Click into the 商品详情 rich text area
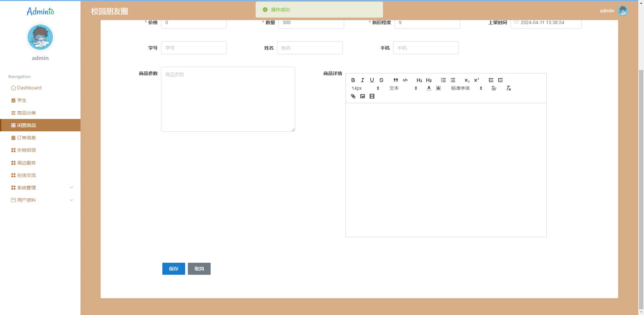This screenshot has width=644, height=315. click(446, 170)
